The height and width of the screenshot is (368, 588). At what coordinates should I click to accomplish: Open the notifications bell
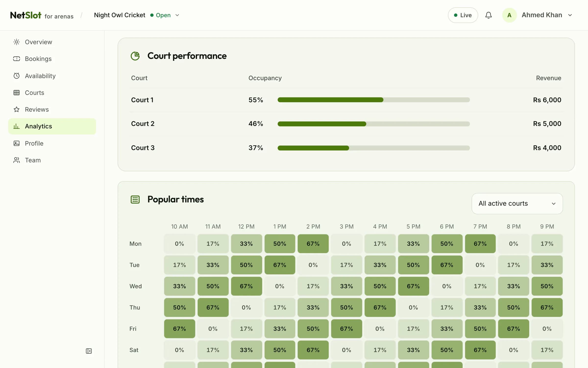[488, 15]
